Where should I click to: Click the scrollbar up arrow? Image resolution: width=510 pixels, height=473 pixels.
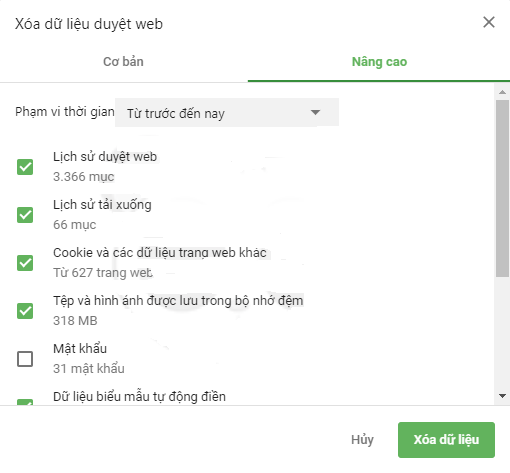tap(502, 92)
